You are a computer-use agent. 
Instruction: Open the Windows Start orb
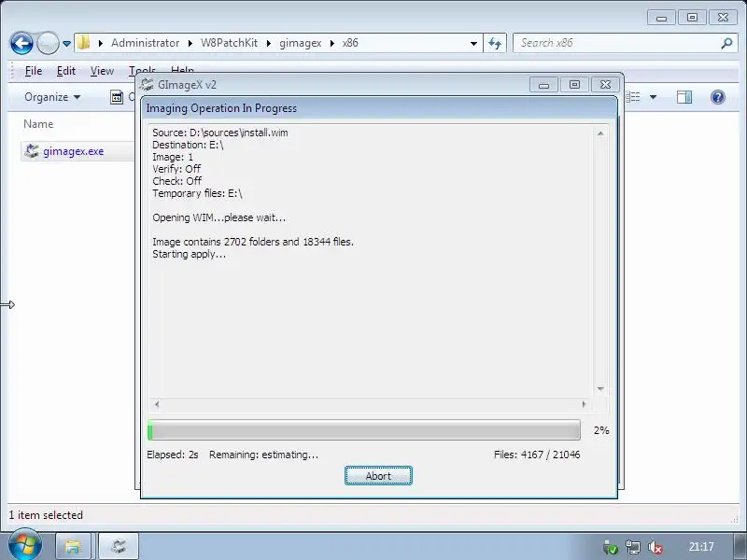point(25,546)
